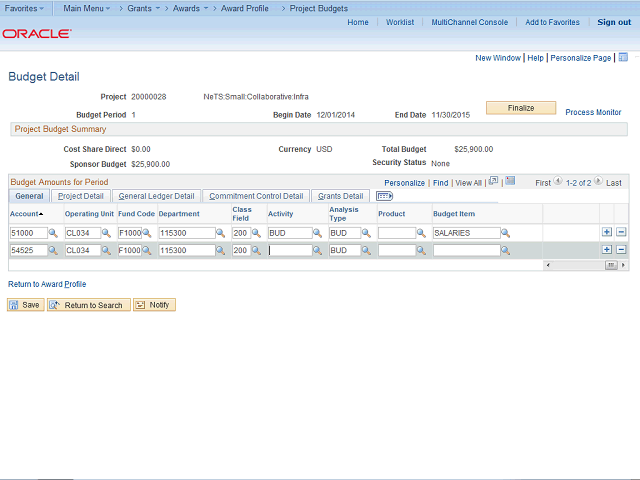Click lookup icon beside Account 51000

click(53, 233)
